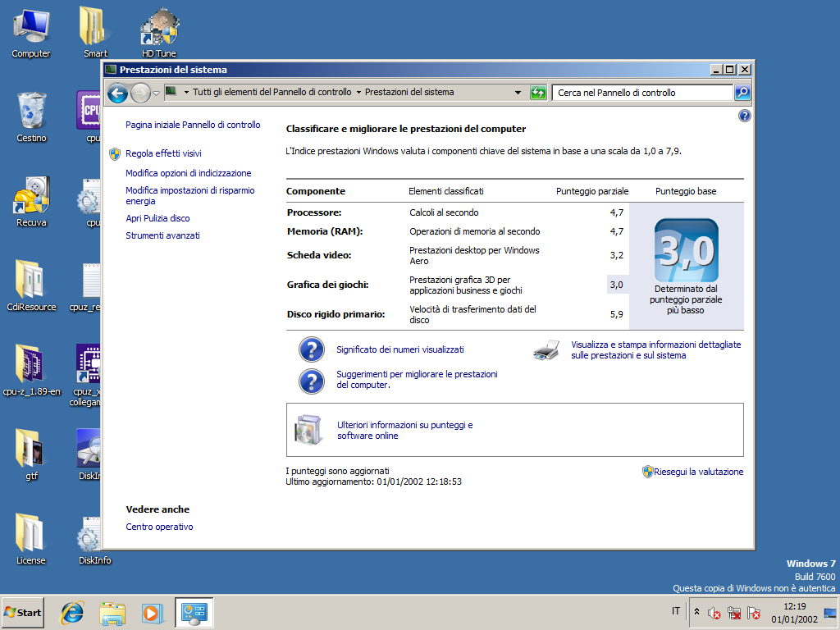Click in the Control Panel search field

click(x=641, y=93)
